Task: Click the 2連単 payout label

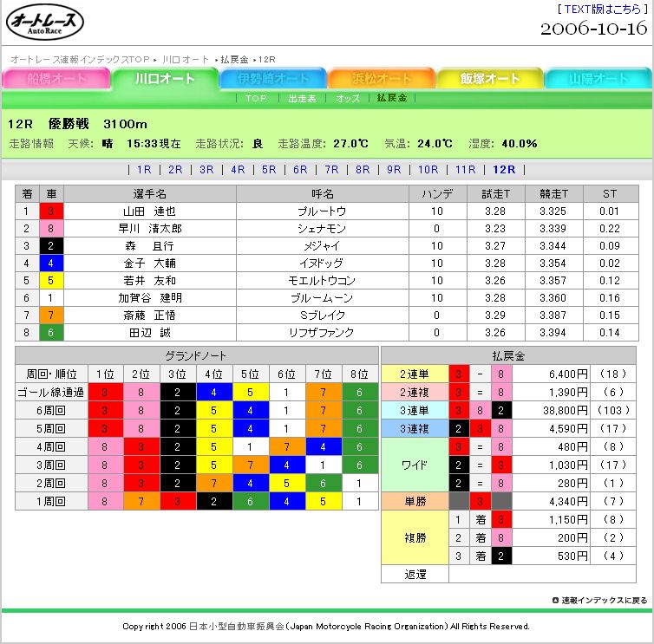Action: click(x=415, y=374)
